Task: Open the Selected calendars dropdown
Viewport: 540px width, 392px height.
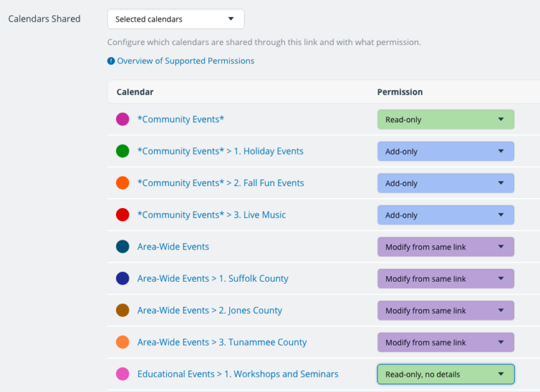Action: click(176, 19)
